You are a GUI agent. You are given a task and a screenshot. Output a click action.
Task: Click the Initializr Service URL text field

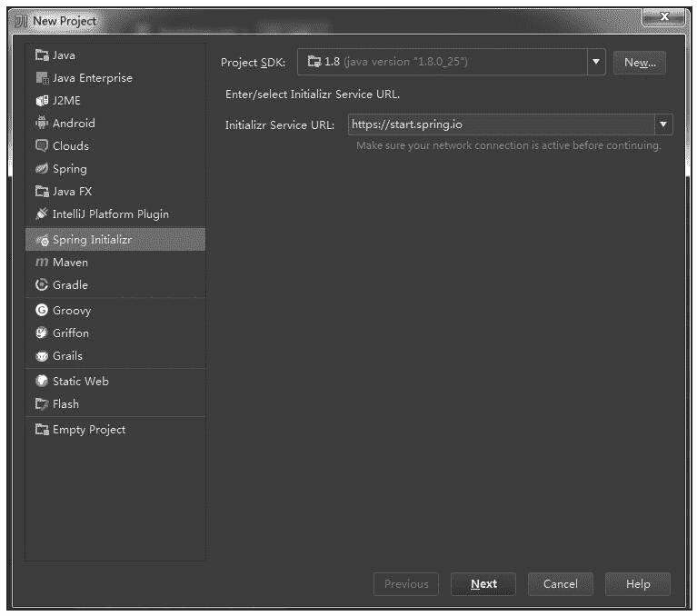tap(500, 124)
